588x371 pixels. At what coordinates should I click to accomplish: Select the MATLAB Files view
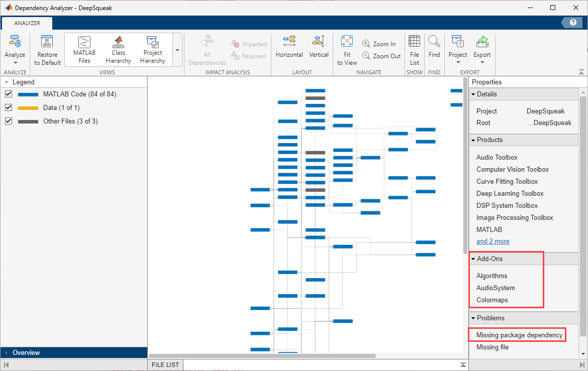pos(83,48)
